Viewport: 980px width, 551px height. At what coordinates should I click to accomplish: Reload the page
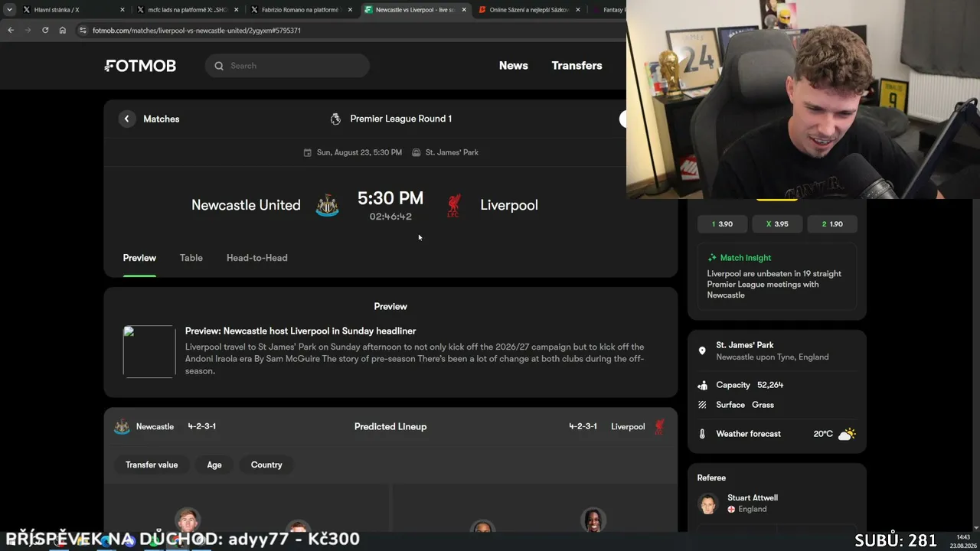click(45, 31)
